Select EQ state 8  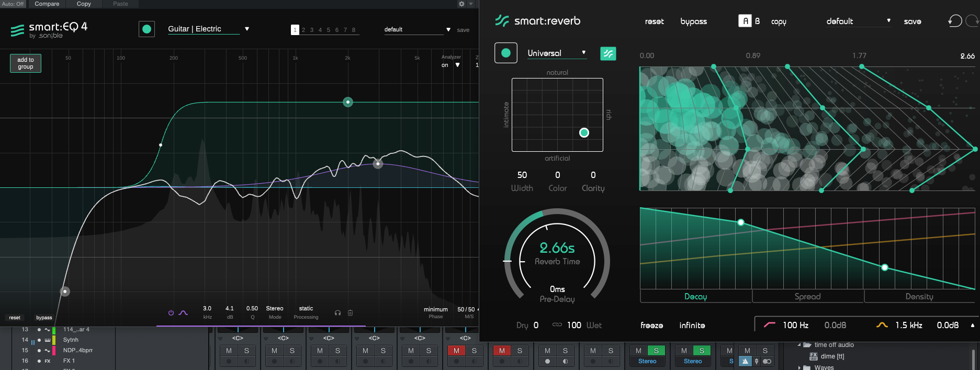[x=354, y=30]
